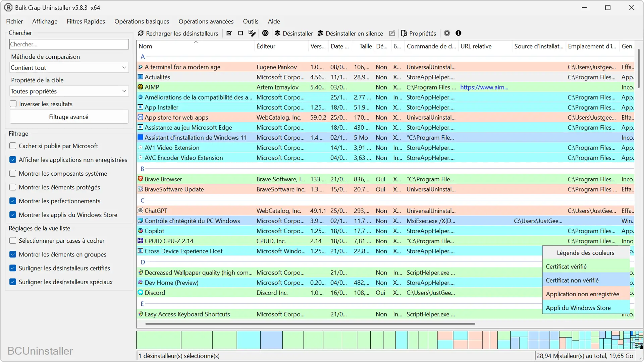Image resolution: width=644 pixels, height=362 pixels.
Task: Open the Aide menu
Action: coord(274,21)
